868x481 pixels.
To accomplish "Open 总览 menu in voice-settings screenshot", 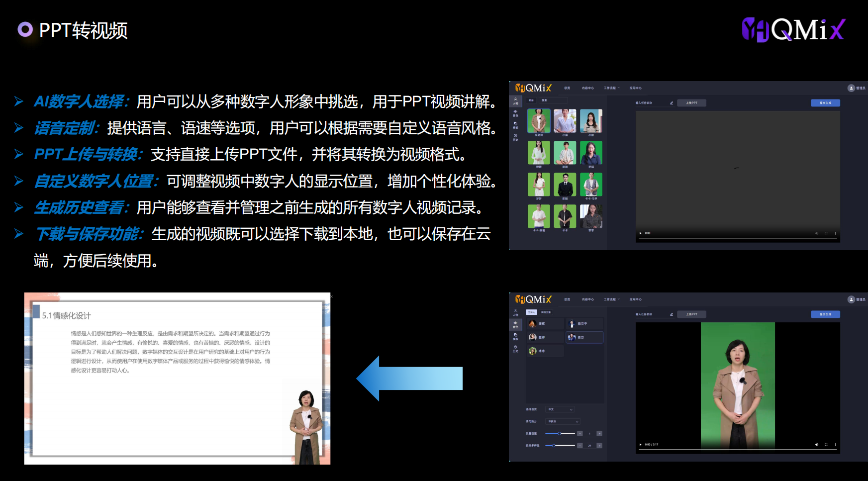I will pos(567,299).
